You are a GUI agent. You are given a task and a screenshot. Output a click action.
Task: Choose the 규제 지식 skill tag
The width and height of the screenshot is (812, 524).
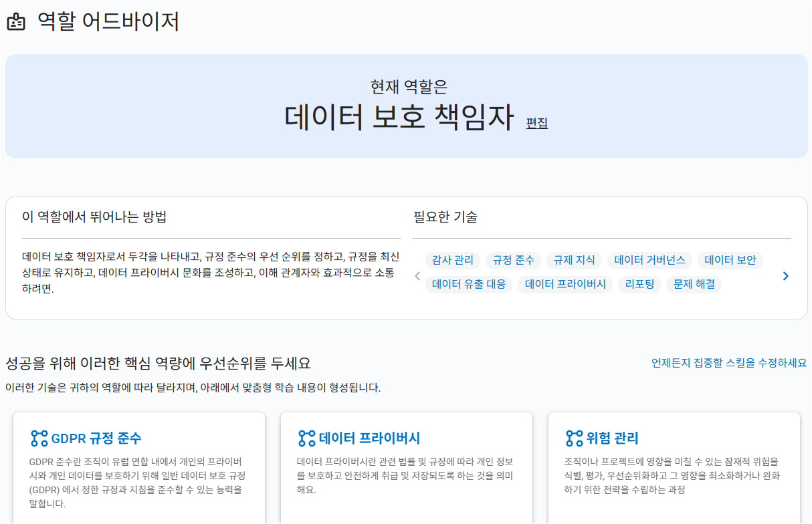[x=574, y=260]
